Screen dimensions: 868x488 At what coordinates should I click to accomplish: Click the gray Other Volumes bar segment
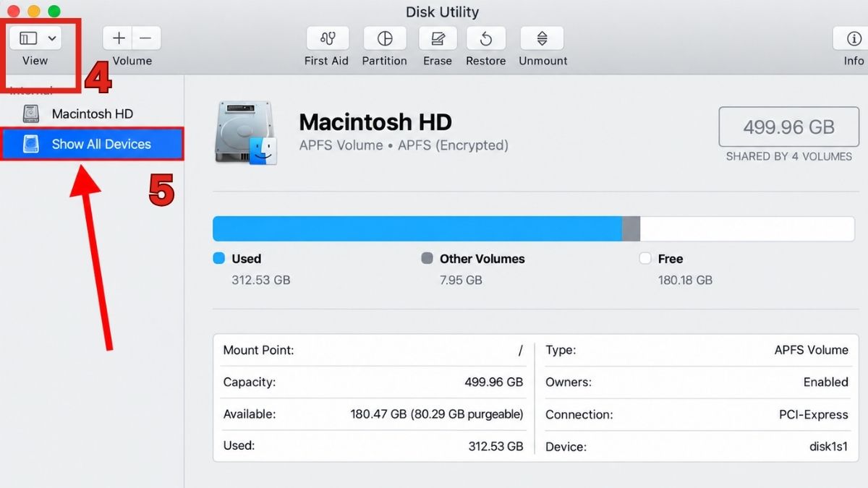pyautogui.click(x=631, y=228)
